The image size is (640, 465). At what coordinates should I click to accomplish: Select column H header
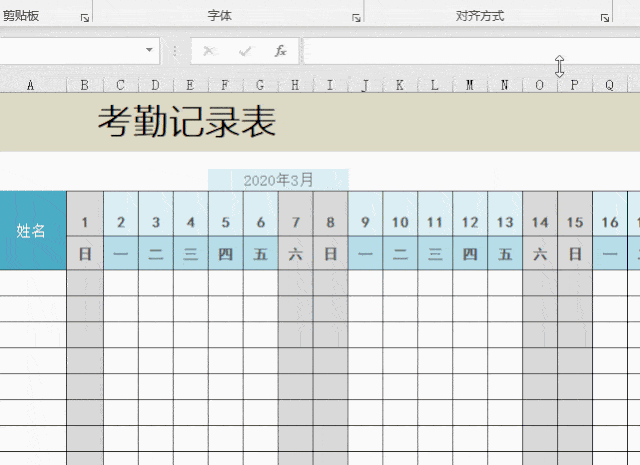(296, 85)
